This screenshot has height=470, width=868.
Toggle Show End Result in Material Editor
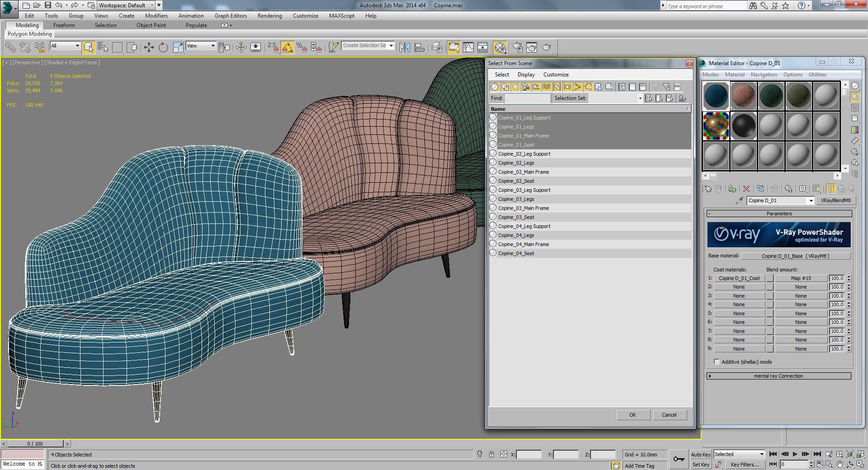point(831,189)
